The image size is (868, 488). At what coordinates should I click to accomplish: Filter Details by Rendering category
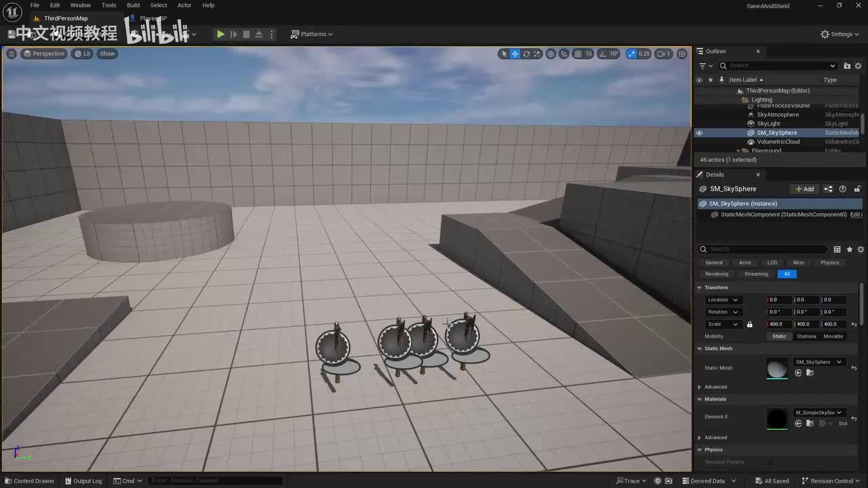(717, 274)
